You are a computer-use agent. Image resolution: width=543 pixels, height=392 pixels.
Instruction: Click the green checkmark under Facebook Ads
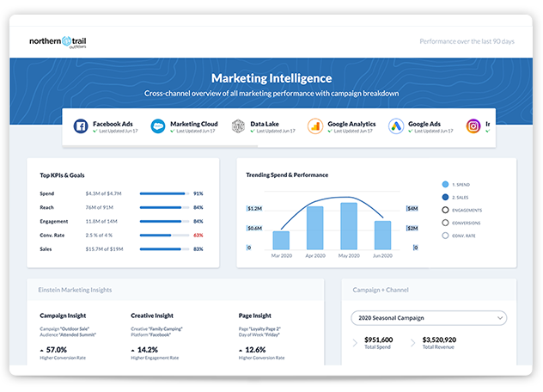coord(95,131)
